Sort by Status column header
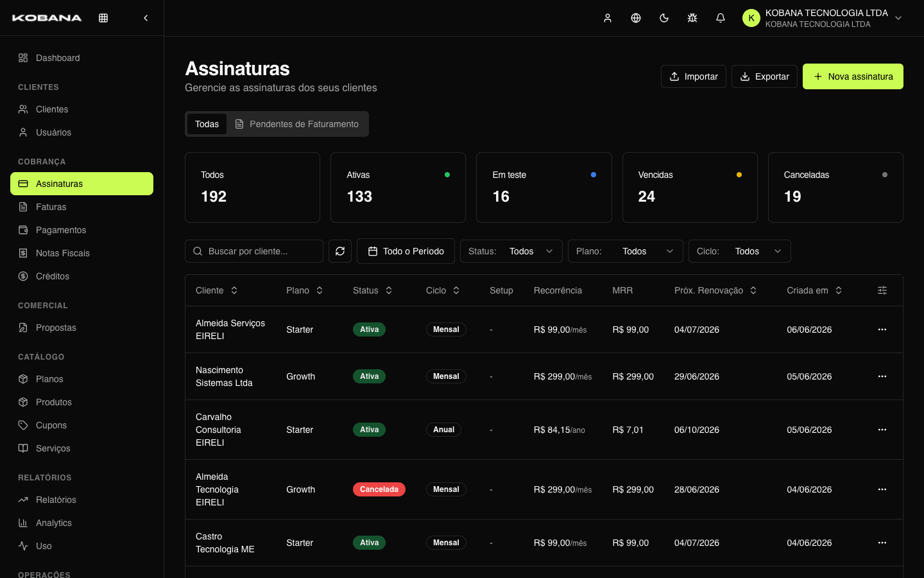Screen dimensions: 924x578 [373, 290]
